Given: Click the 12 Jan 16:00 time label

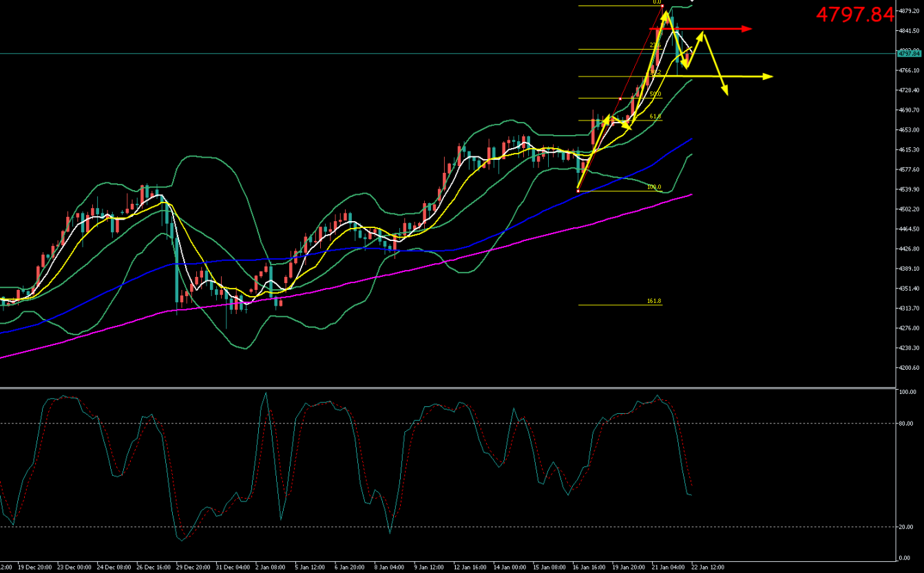Looking at the screenshot, I should tap(470, 567).
